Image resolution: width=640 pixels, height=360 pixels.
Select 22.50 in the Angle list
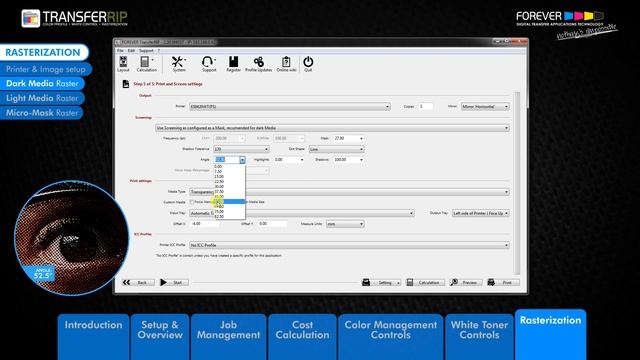pyautogui.click(x=229, y=181)
